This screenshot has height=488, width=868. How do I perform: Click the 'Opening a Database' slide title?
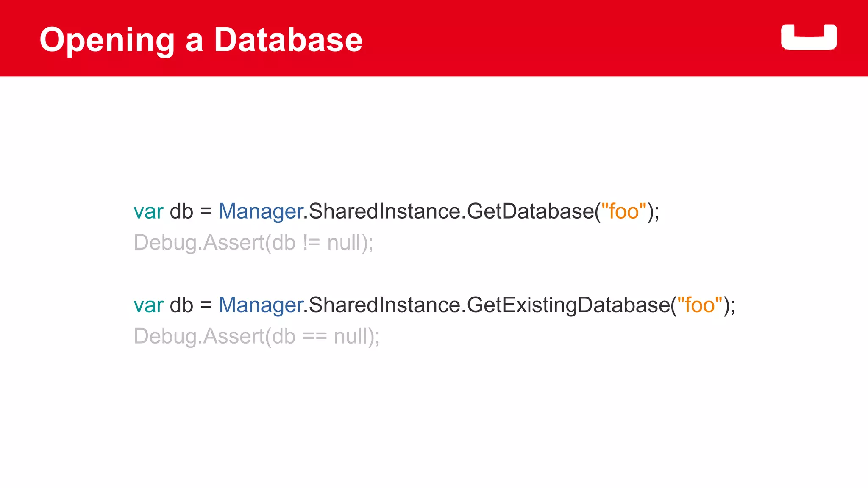pos(201,39)
